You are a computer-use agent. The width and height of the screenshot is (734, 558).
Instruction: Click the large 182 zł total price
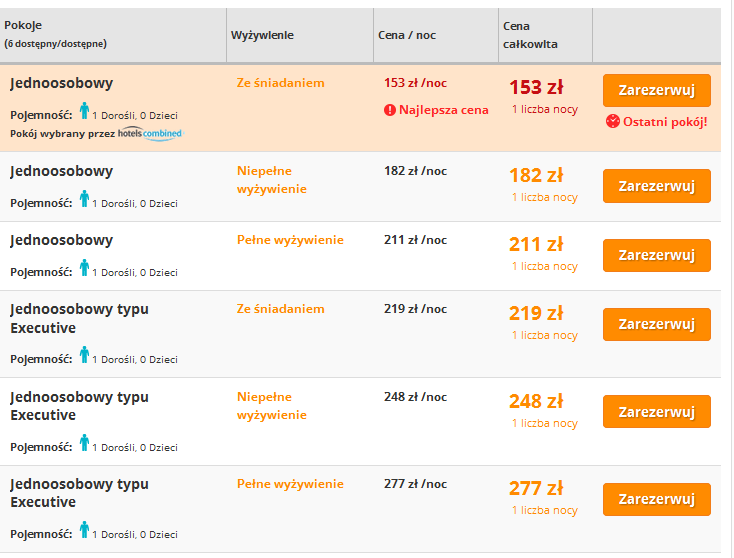[x=536, y=176]
